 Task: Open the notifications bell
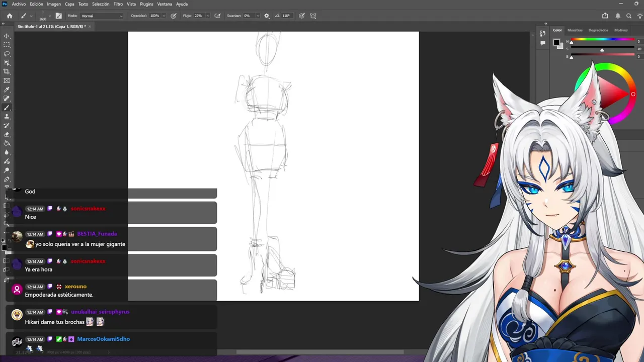[618, 16]
